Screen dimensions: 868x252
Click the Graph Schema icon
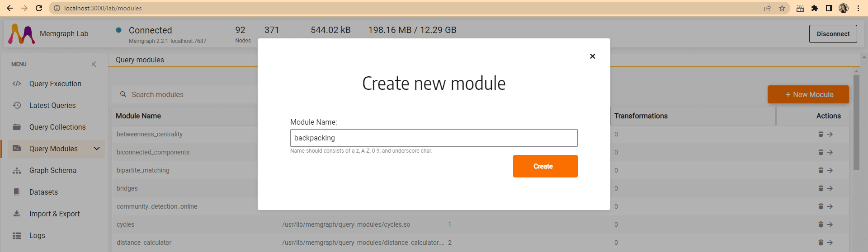click(x=17, y=170)
